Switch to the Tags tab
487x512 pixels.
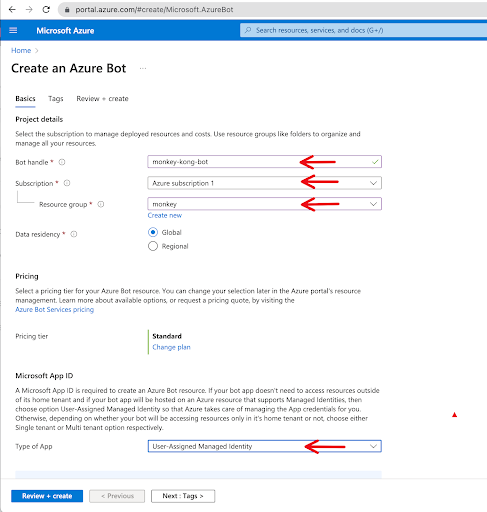(56, 99)
